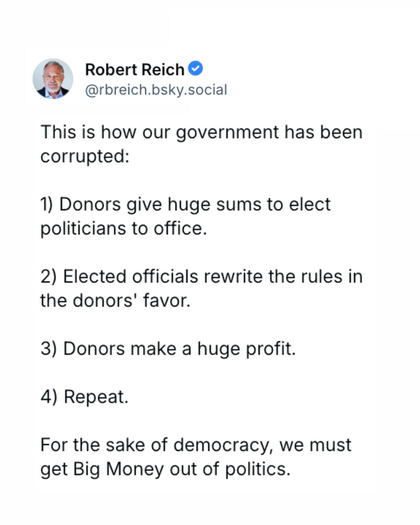Open Robert Reich's profile avatar photo

click(x=53, y=79)
